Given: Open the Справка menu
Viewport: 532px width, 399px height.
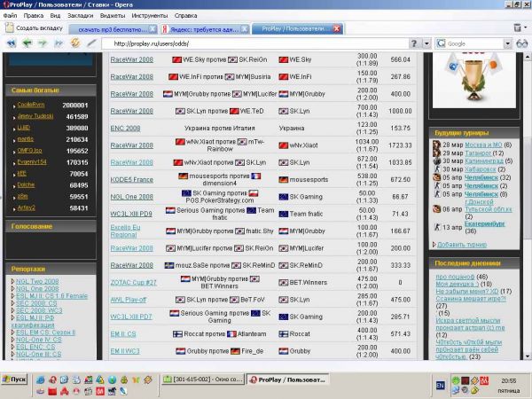Looking at the screenshot, I should pyautogui.click(x=185, y=16).
